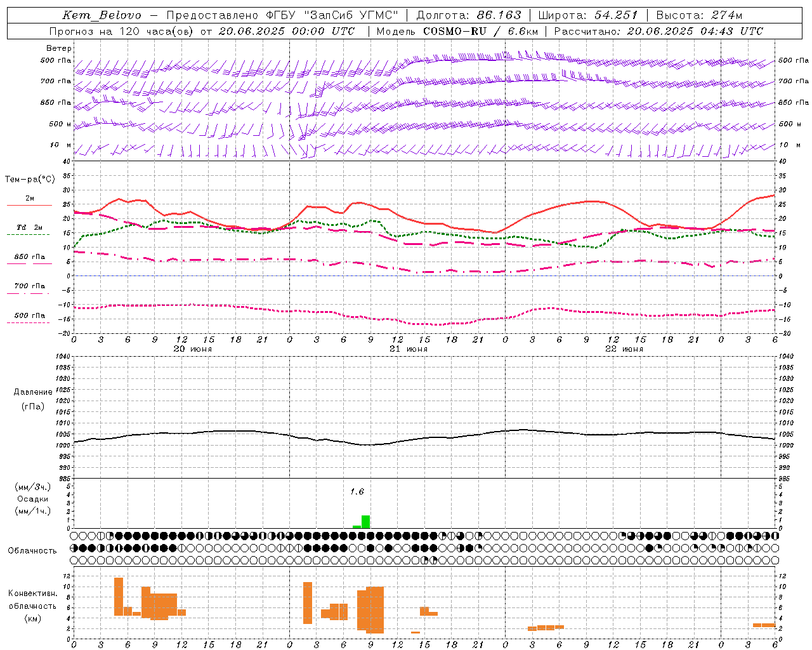Click the (мм/3ч.) precipitation unit label
The height and width of the screenshot is (650, 812).
[x=33, y=487]
